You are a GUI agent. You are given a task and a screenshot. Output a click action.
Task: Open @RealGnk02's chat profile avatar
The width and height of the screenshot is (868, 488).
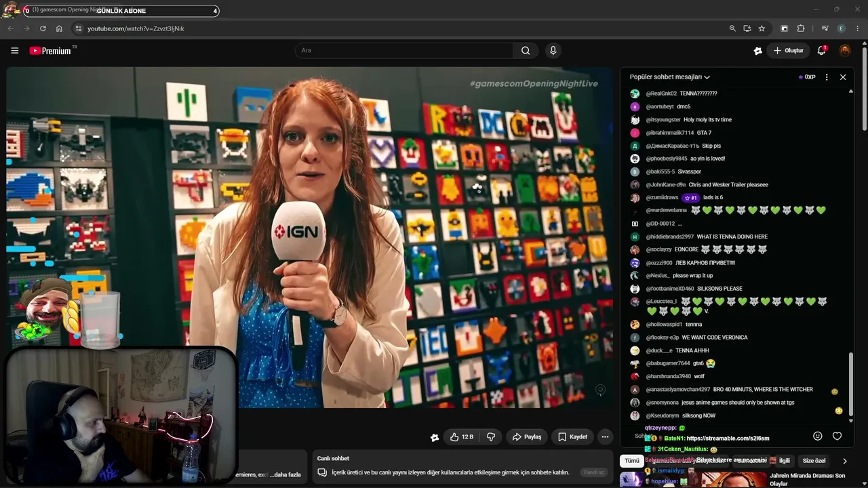point(635,94)
